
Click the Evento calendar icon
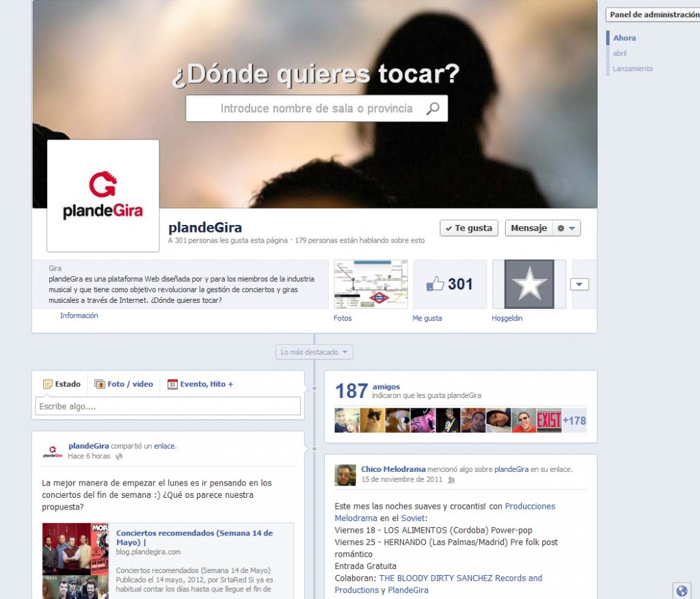[x=172, y=384]
